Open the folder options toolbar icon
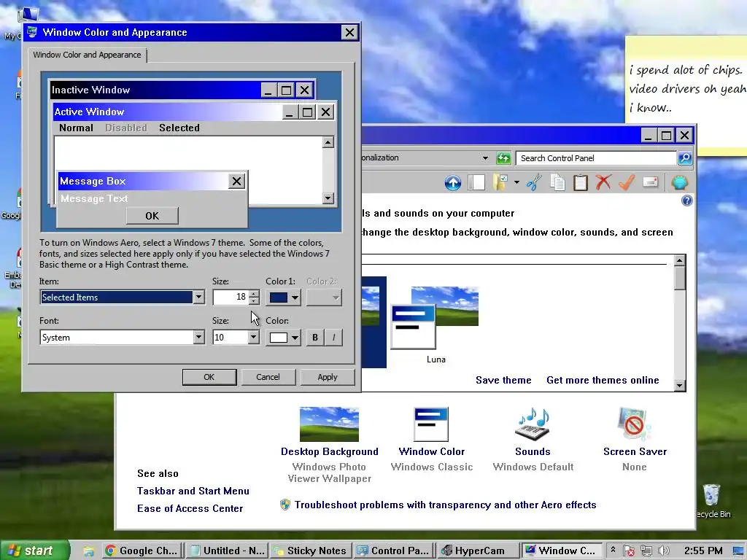 pos(500,182)
